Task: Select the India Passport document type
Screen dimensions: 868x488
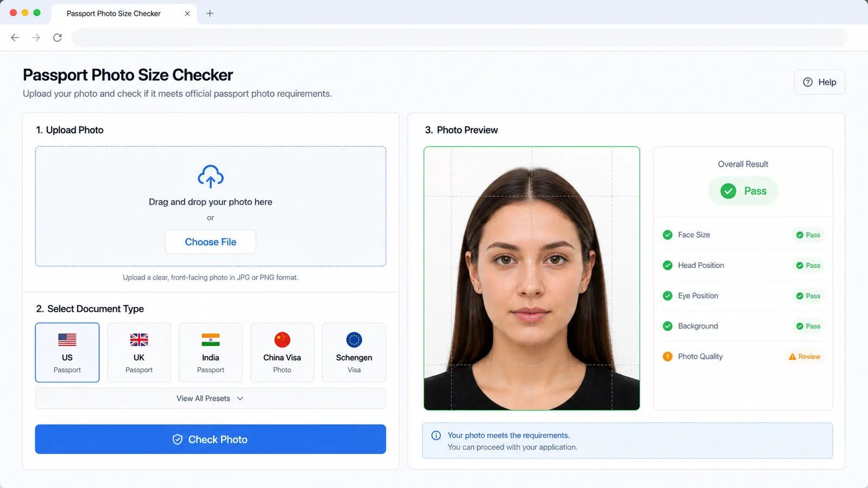Action: [x=210, y=352]
